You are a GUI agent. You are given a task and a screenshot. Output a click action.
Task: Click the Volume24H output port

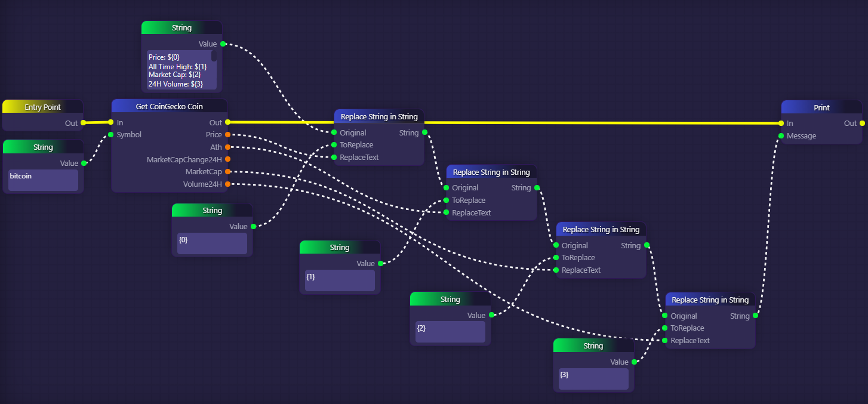tap(227, 184)
